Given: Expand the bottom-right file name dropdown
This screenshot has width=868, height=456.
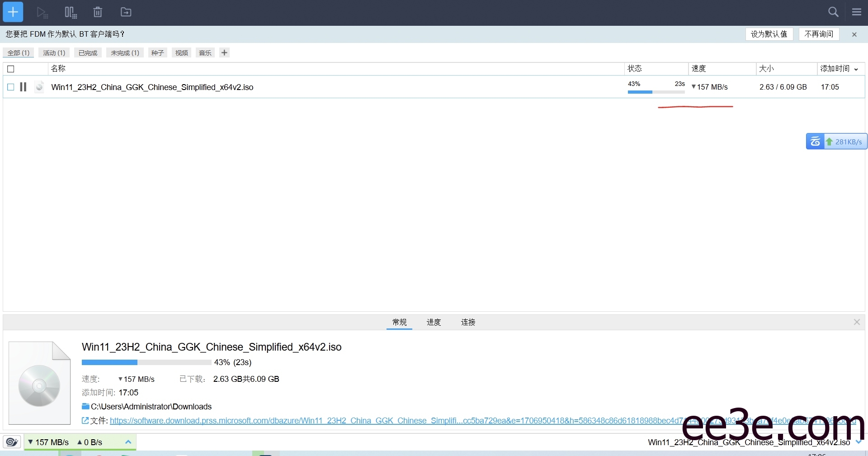Looking at the screenshot, I should 859,442.
